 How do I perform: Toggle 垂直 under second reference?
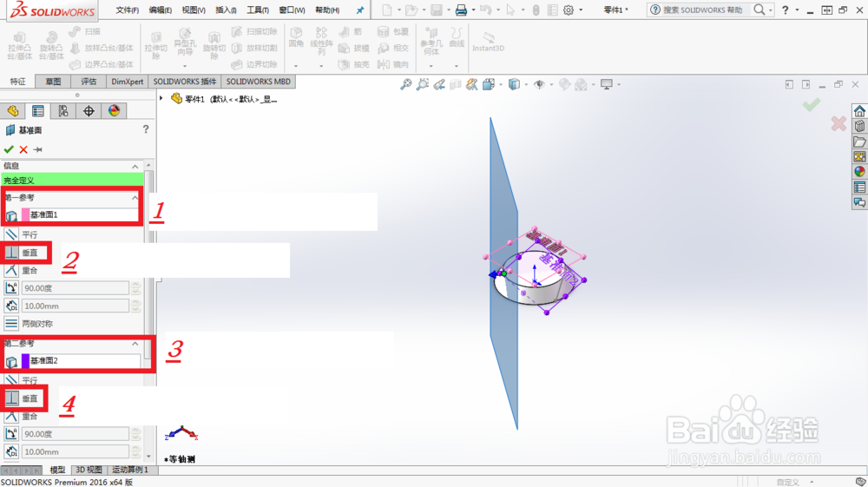click(11, 398)
